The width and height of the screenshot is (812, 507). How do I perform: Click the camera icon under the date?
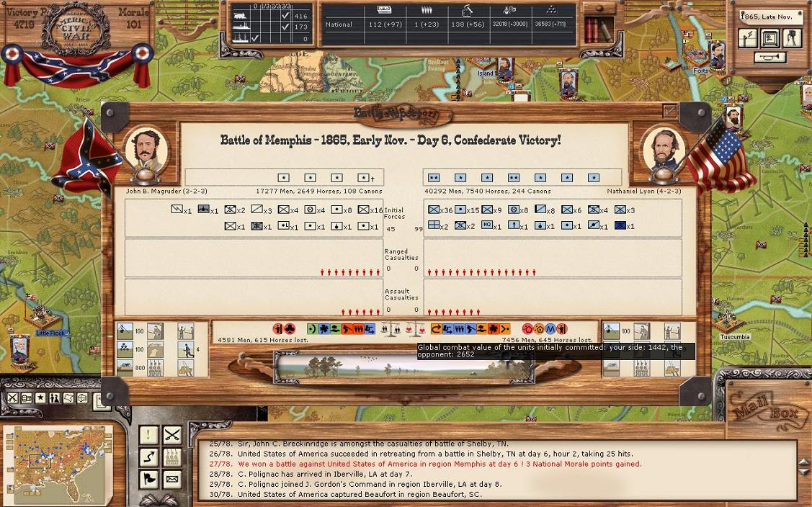coord(793,38)
